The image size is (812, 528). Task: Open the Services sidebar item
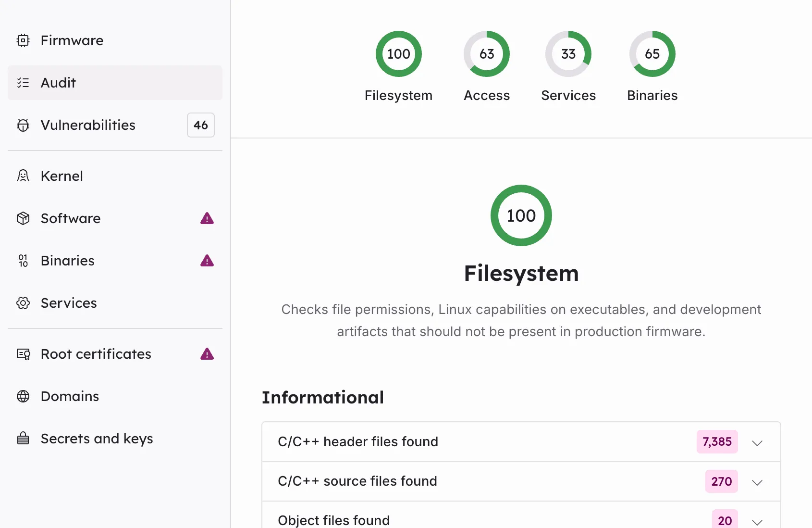69,303
